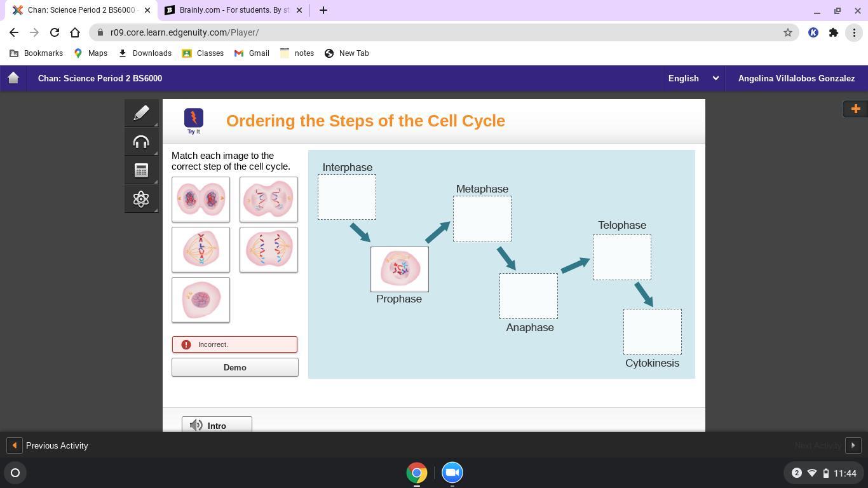
Task: Click the Demo button
Action: point(234,367)
